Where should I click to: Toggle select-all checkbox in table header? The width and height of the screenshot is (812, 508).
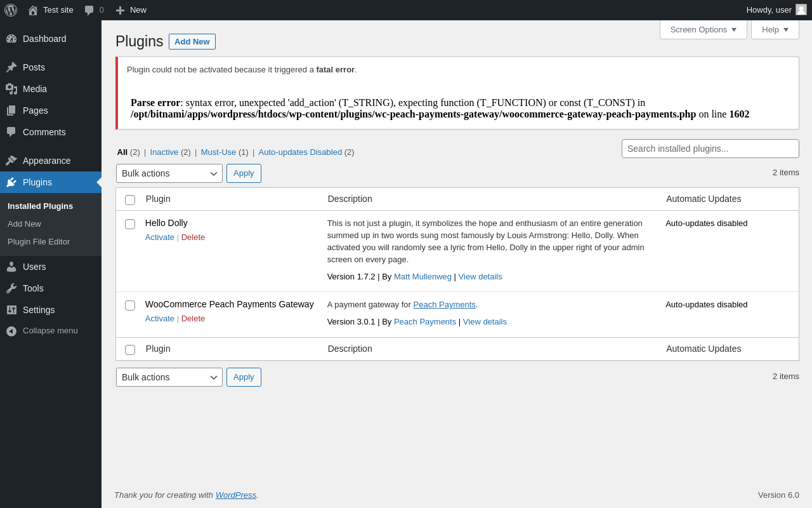pyautogui.click(x=130, y=200)
